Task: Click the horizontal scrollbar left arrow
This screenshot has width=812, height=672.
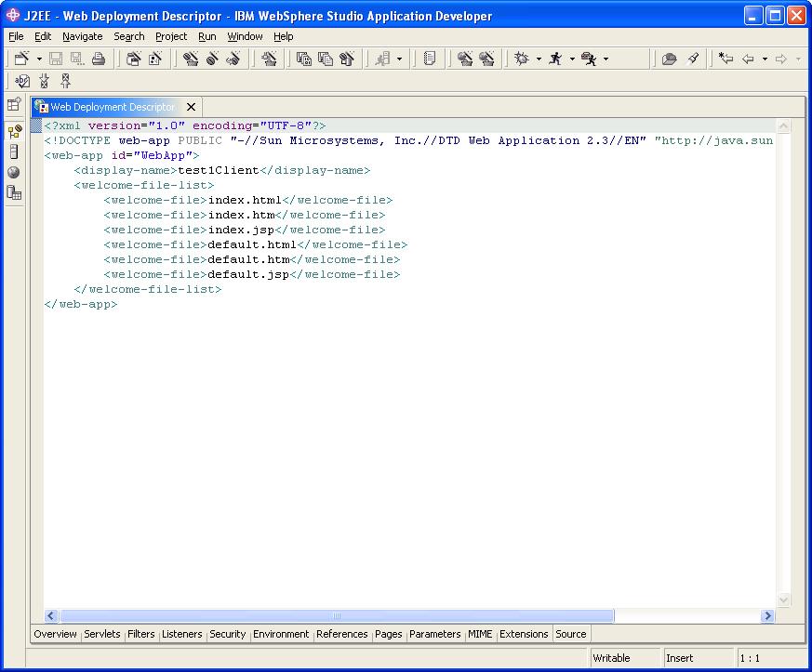Action: tap(51, 615)
